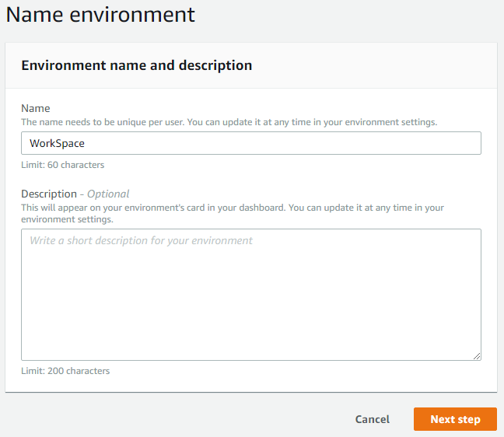Viewport: 504px width, 437px height.
Task: Place cursor in empty right part of Name field
Action: click(350, 143)
